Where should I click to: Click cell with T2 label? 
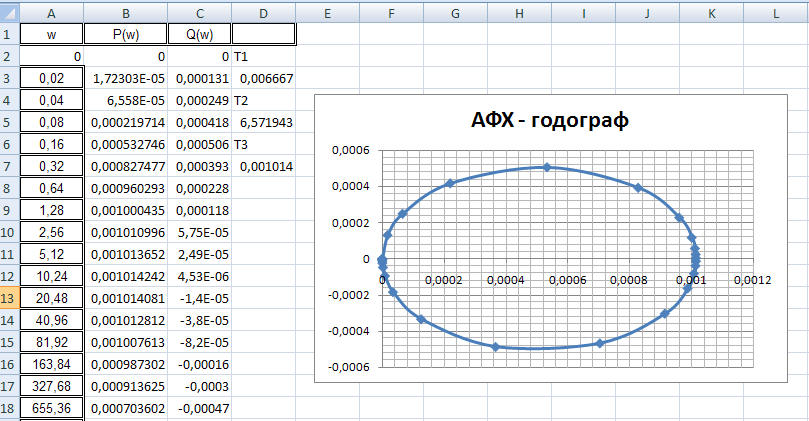[264, 100]
